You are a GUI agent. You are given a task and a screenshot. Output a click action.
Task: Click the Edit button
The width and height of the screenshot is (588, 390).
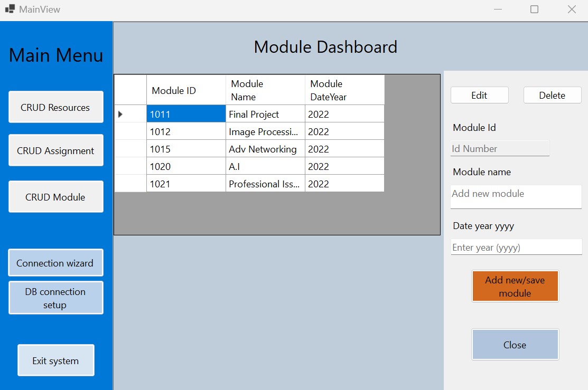(x=479, y=96)
